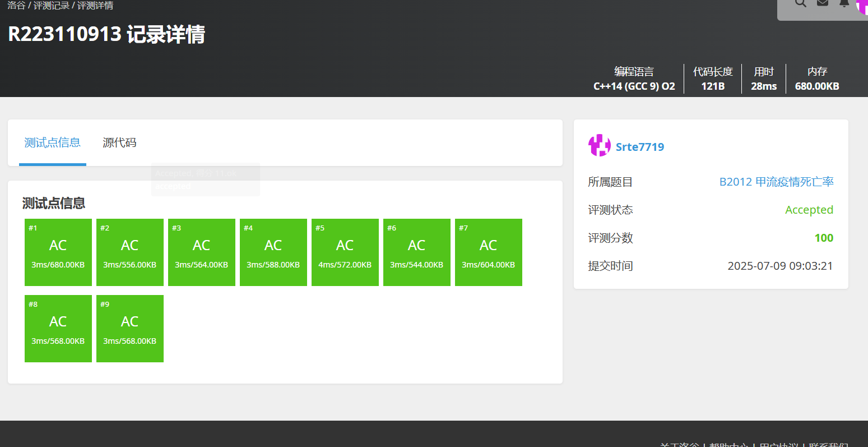Open the notifications bell icon

[x=844, y=3]
